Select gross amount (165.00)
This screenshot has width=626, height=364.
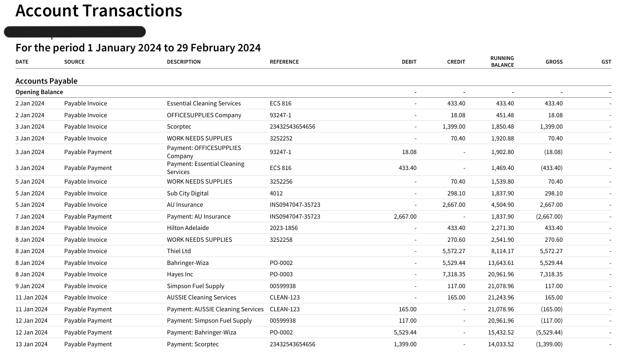[x=552, y=309]
